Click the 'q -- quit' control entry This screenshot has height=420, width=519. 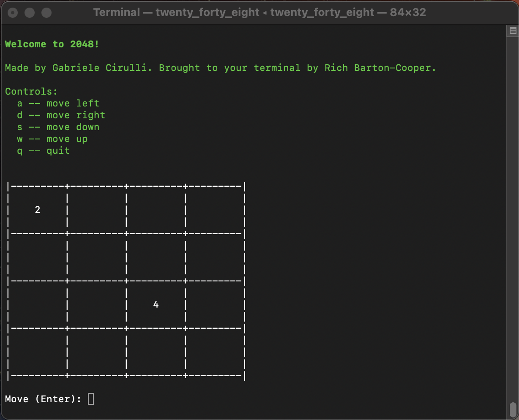[x=44, y=150]
